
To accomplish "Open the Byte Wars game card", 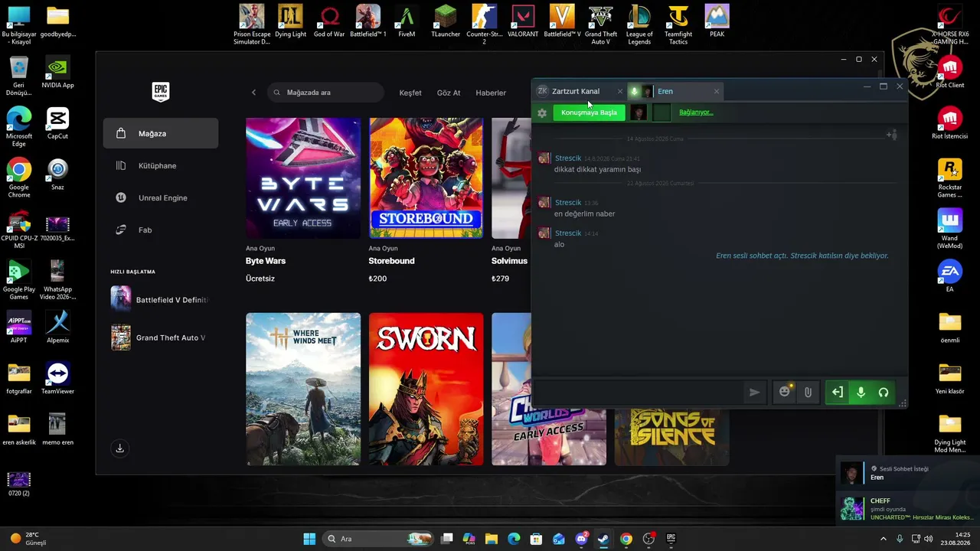I will [x=303, y=178].
